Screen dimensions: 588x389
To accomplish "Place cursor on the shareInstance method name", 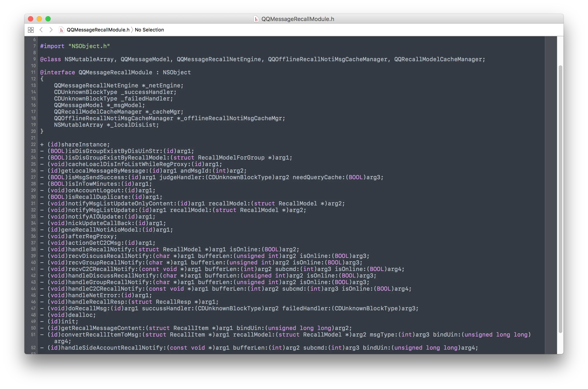I will [x=84, y=144].
